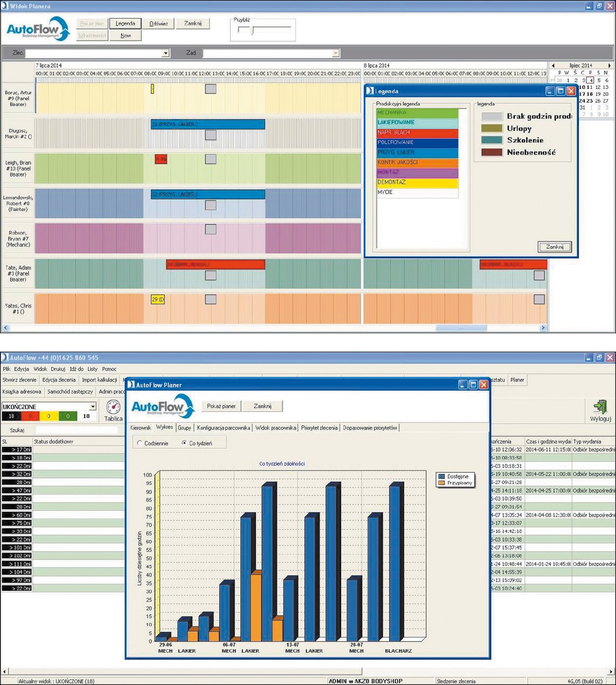Image resolution: width=616 pixels, height=685 pixels.
Task: Select LAKIEROWANIE in production legend list
Action: click(417, 122)
